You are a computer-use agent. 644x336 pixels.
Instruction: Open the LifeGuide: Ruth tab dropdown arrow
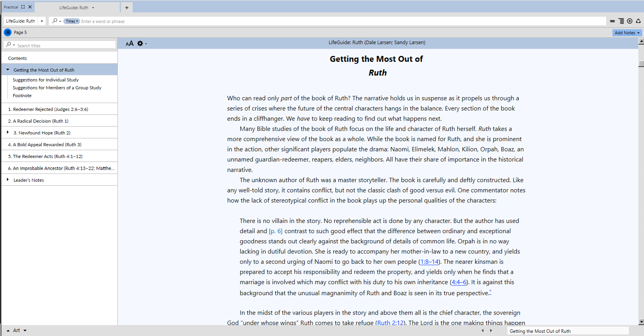click(x=93, y=7)
